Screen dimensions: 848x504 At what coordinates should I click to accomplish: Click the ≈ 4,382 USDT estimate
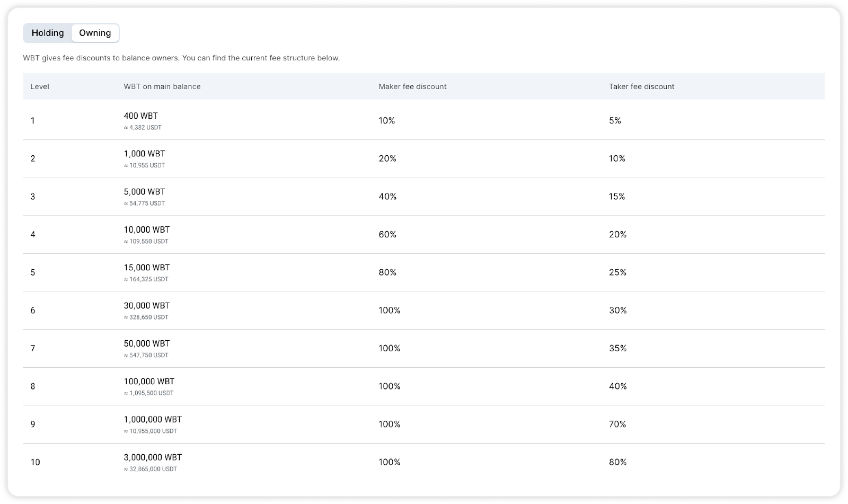pyautogui.click(x=143, y=128)
